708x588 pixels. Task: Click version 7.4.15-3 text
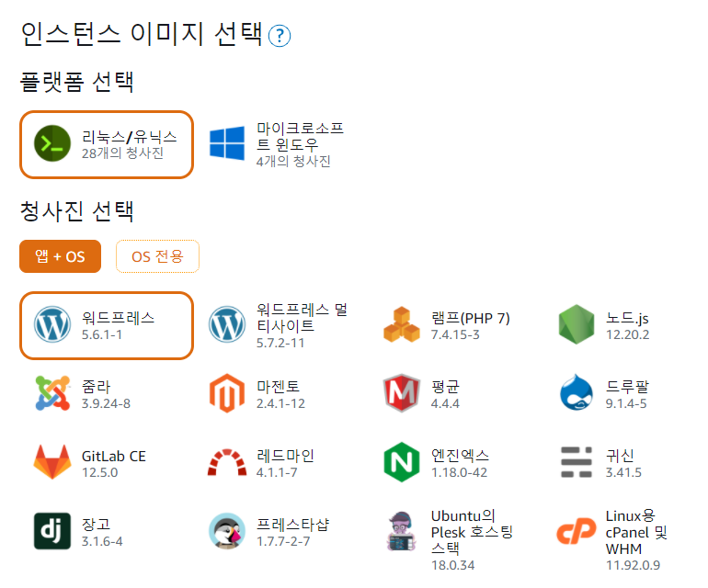coord(455,334)
